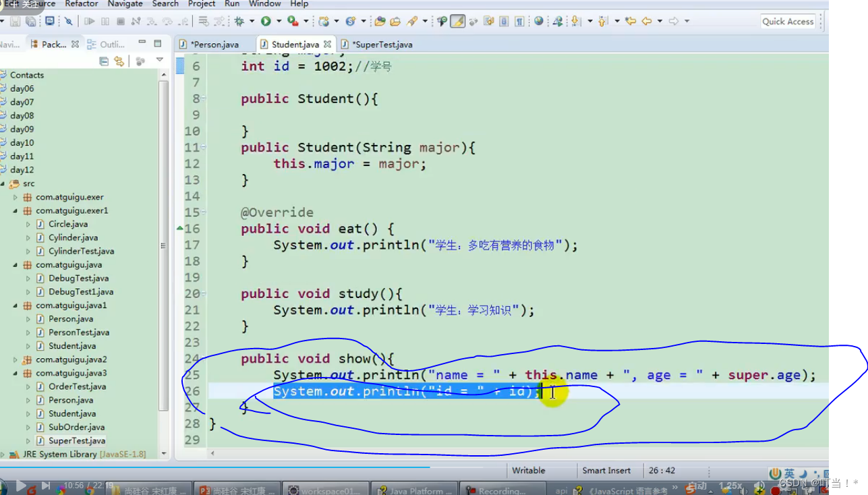Collapse the com.atguigu.exer1 package
The image size is (868, 495).
tap(16, 210)
